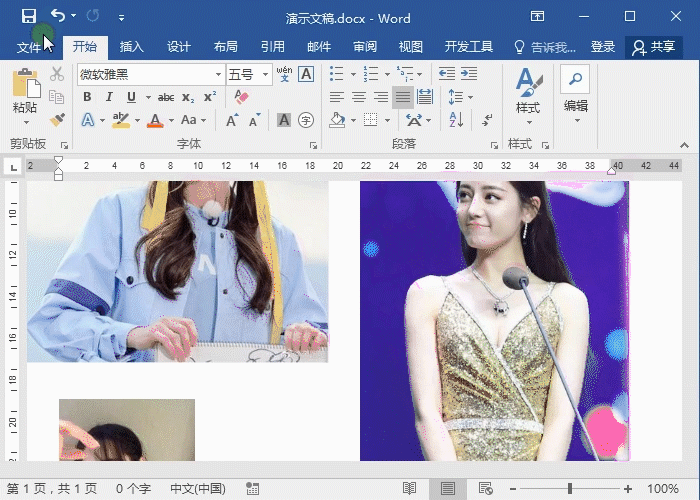Click the Format Painter brush icon
The image size is (700, 500).
pyautogui.click(x=57, y=119)
